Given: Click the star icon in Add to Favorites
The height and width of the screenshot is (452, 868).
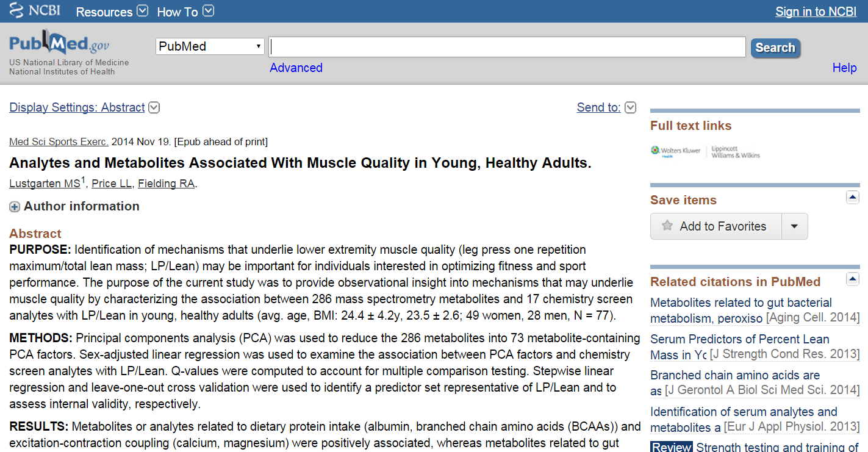Looking at the screenshot, I should tap(667, 226).
